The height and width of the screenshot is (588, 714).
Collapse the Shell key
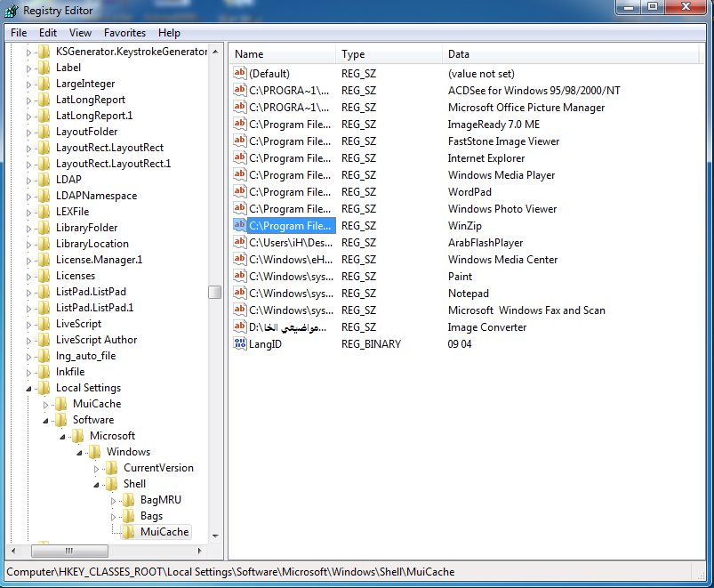(96, 485)
